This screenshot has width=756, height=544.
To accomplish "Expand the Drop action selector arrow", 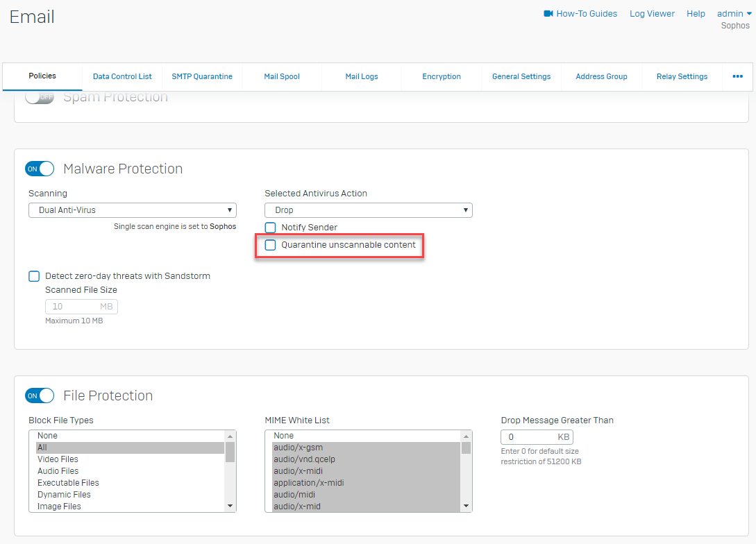I will tap(467, 210).
